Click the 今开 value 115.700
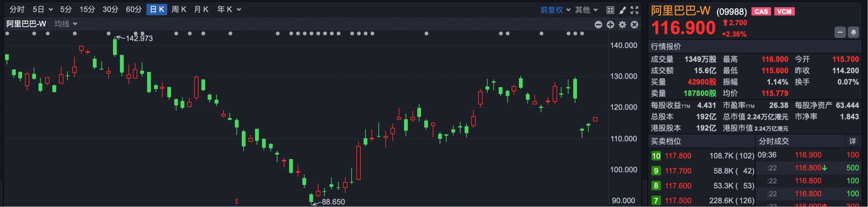868x207 pixels. tap(845, 59)
